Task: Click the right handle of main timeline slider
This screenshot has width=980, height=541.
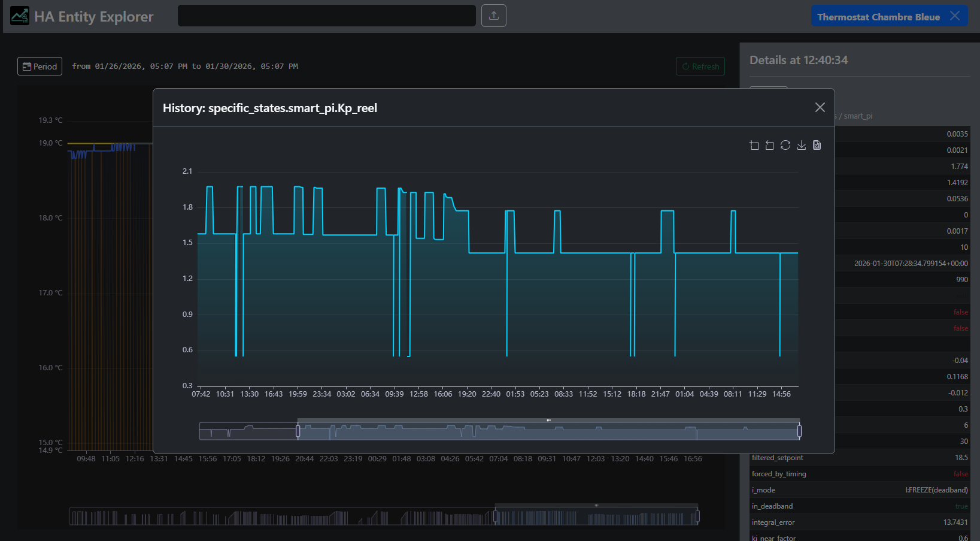Action: 697,516
